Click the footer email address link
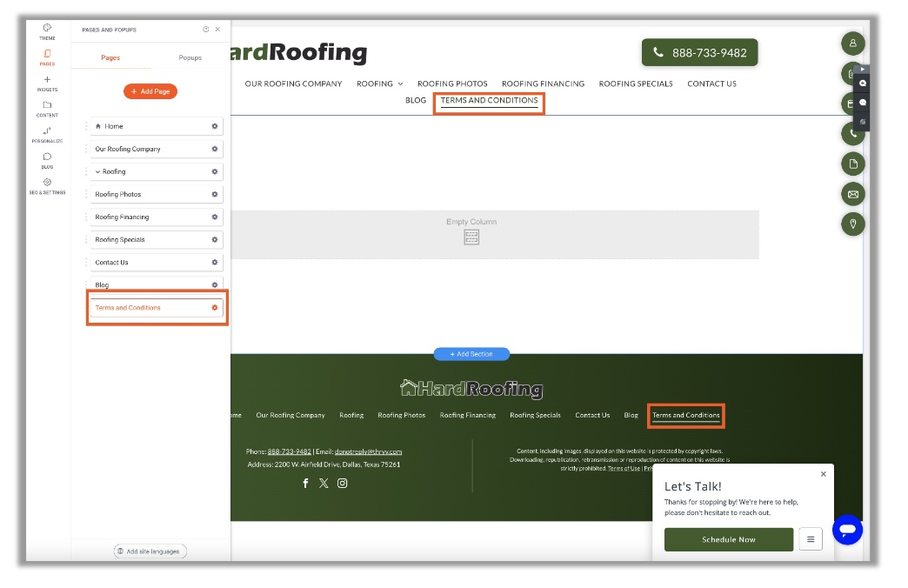This screenshot has width=908, height=588. (368, 451)
